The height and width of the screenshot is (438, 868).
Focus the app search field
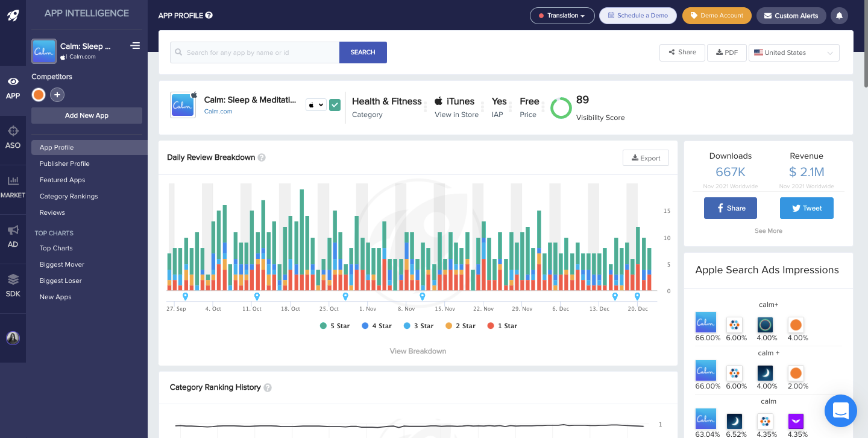click(x=255, y=52)
